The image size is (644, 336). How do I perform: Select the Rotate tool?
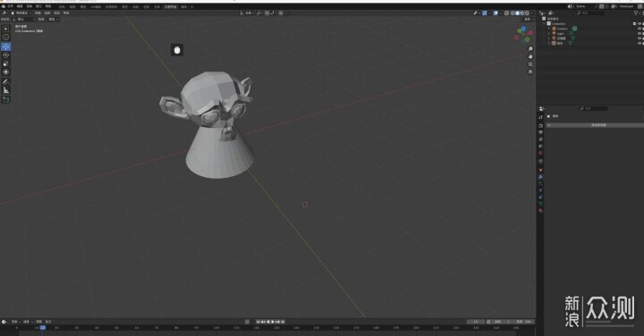5,55
